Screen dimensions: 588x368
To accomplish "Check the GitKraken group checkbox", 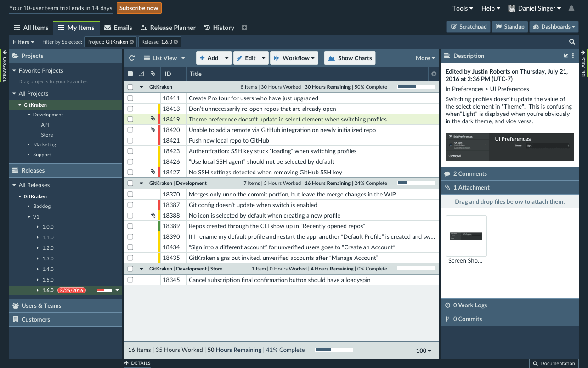I will (130, 87).
